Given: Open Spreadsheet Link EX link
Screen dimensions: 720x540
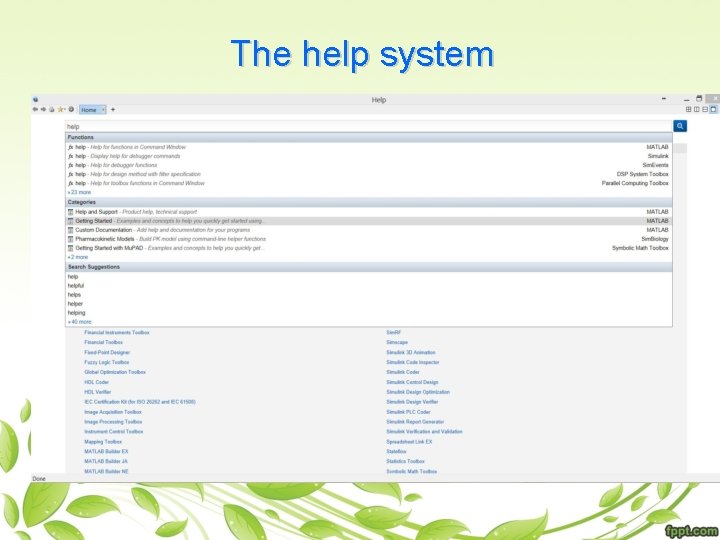Looking at the screenshot, I should point(409,442).
